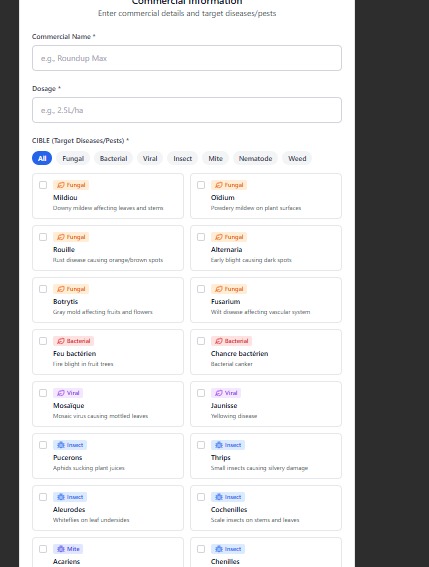Click the Fungal leaf icon on Botrytis card

(61, 289)
